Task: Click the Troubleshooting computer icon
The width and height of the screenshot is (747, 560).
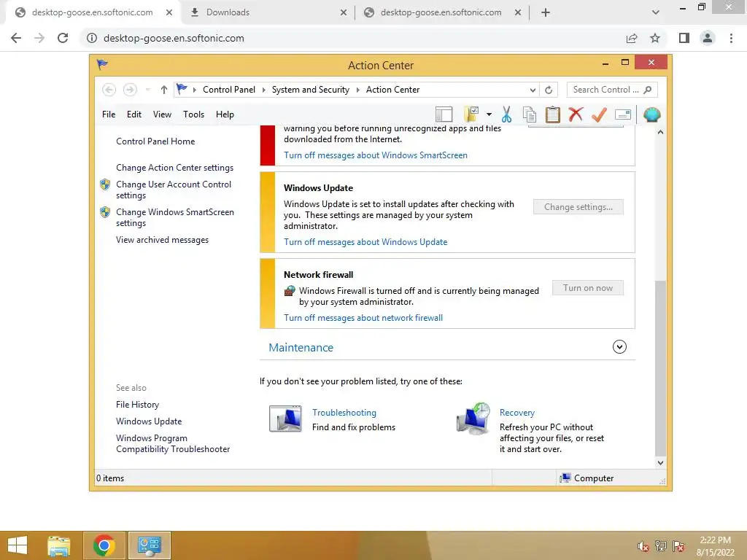Action: coord(285,419)
